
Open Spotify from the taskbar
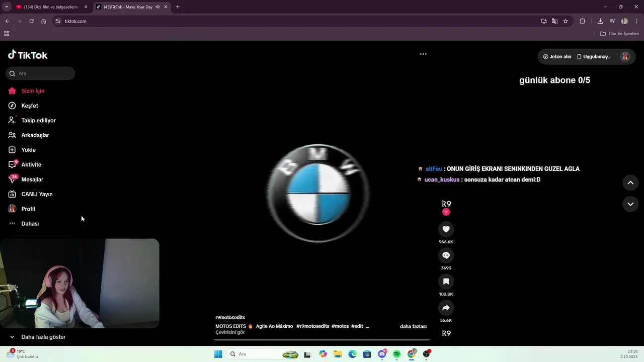pos(397,354)
